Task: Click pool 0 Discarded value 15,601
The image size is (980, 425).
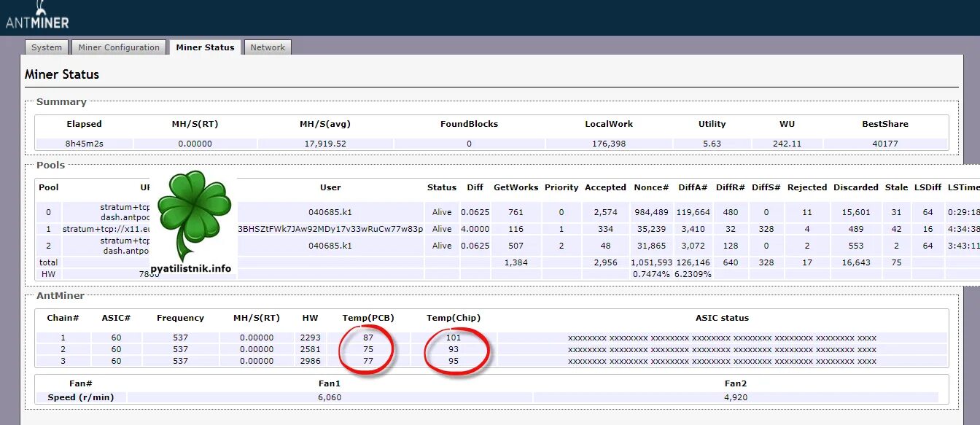Action: pos(856,212)
